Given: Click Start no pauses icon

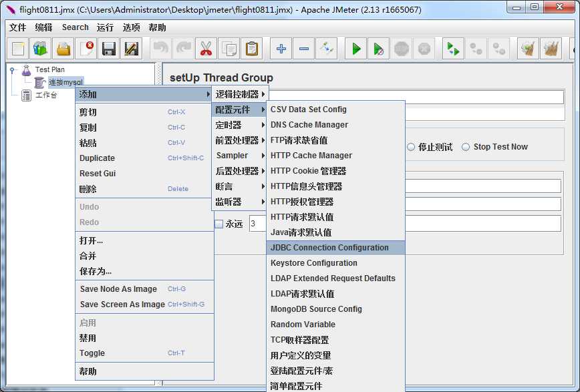Looking at the screenshot, I should tap(379, 49).
